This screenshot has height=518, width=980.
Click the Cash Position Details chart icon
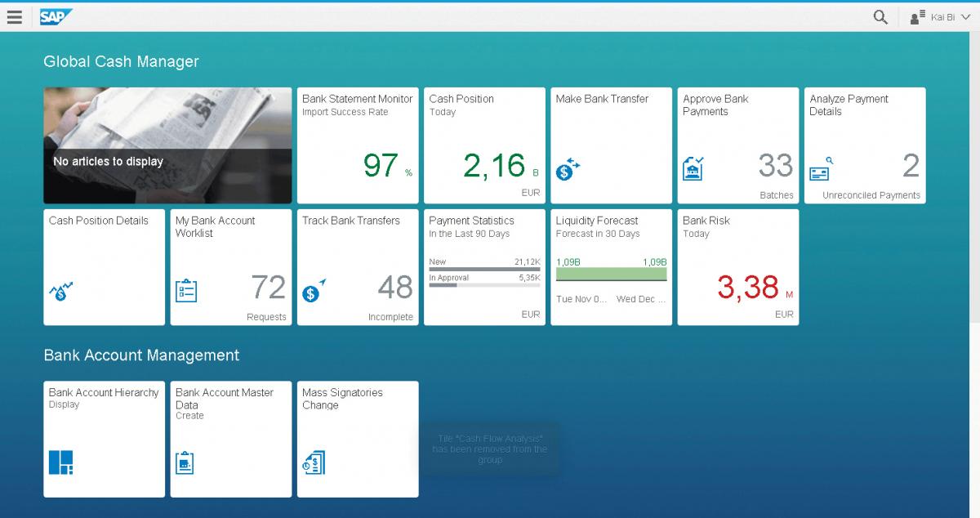[60, 291]
